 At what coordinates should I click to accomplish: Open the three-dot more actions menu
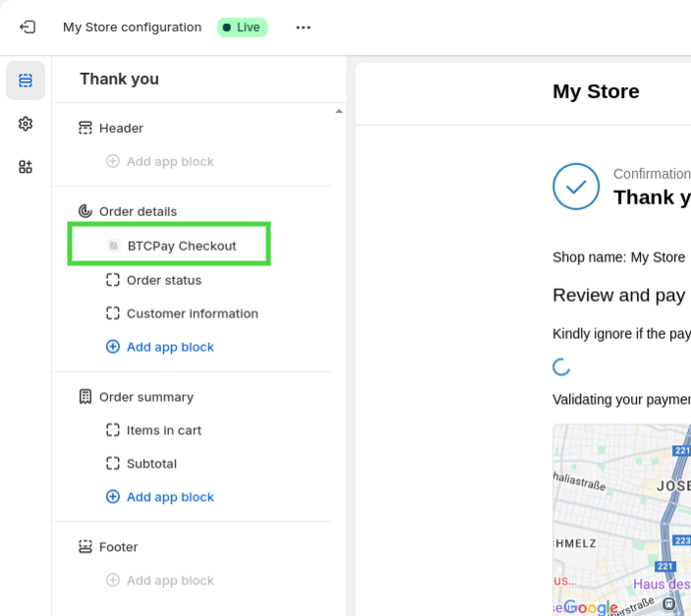pyautogui.click(x=303, y=28)
